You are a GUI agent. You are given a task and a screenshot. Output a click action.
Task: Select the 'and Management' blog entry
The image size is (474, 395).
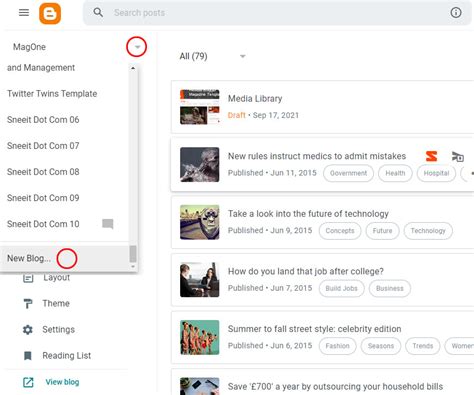tap(41, 68)
